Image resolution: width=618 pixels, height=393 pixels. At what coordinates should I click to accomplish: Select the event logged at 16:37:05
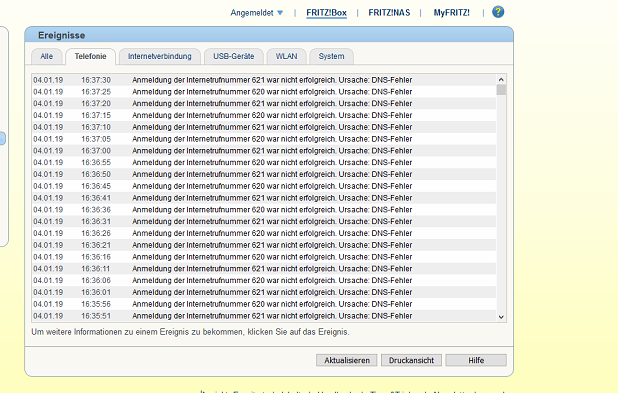click(264, 139)
